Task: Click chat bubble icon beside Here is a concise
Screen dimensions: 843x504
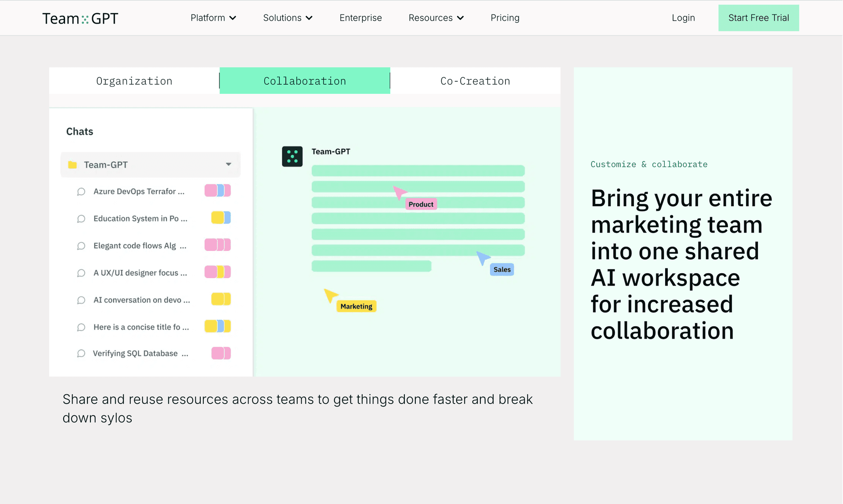Action: click(x=81, y=328)
